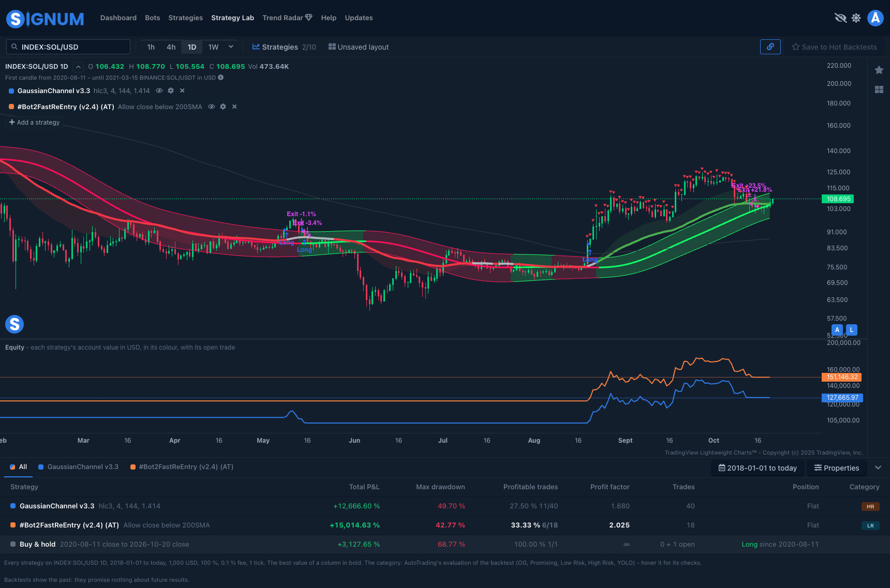Open #Bot2FastReEntry settings gear
Image resolution: width=890 pixels, height=588 pixels.
223,107
